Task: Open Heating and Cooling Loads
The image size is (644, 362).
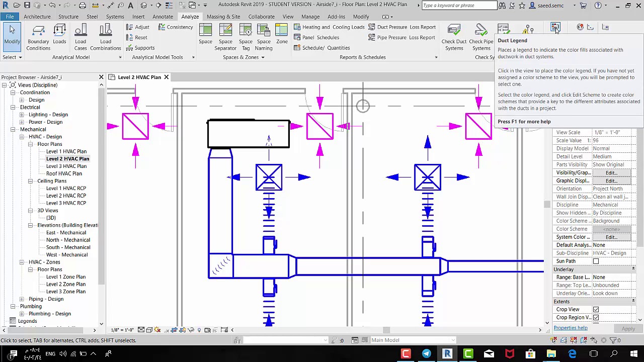Action: pos(329,27)
